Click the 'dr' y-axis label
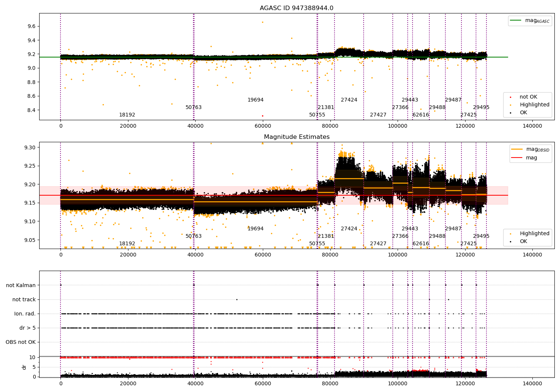The height and width of the screenshot is (392, 560). coord(24,367)
